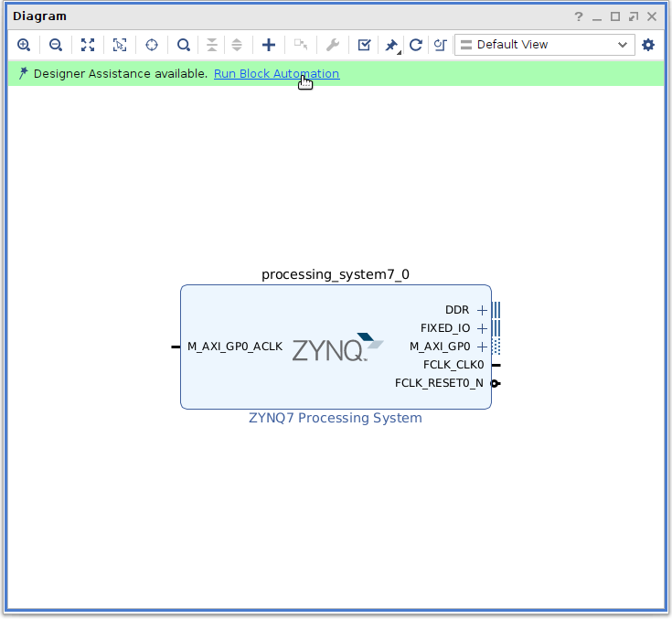Expand the M_AXI_GP0 interface port

[x=482, y=347]
